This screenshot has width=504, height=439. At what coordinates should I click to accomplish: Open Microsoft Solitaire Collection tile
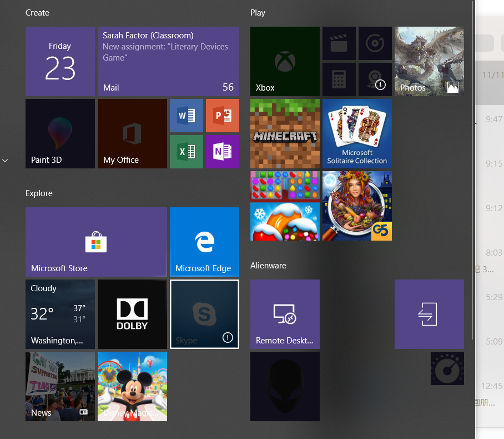tap(357, 133)
